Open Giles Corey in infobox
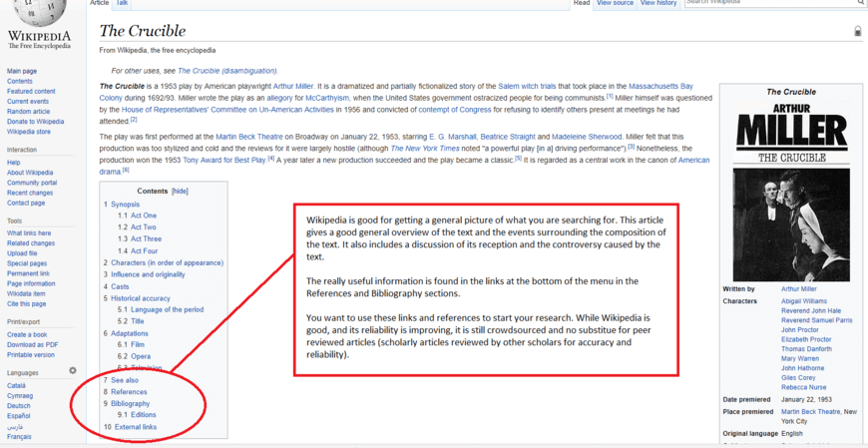This screenshot has width=868, height=448. [x=798, y=378]
